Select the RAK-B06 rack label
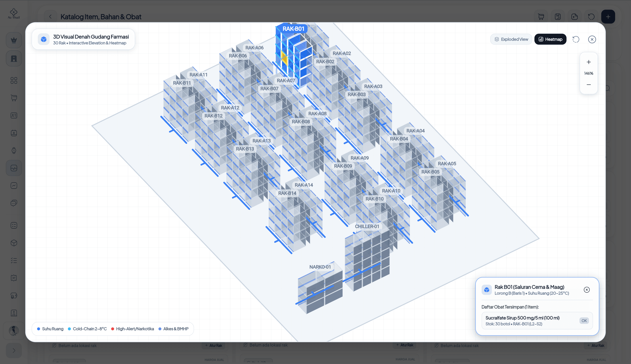Screen dimensions: 631x364 pyautogui.click(x=238, y=55)
